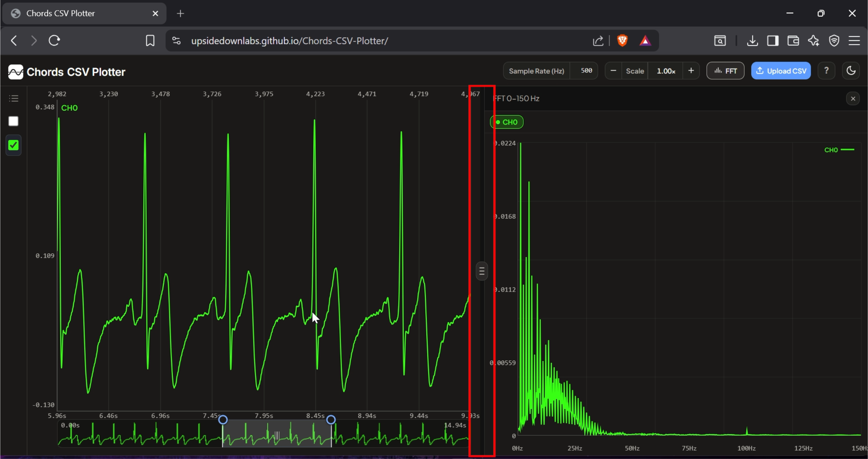Open the page search/tab search icon
This screenshot has width=868, height=459.
(720, 41)
